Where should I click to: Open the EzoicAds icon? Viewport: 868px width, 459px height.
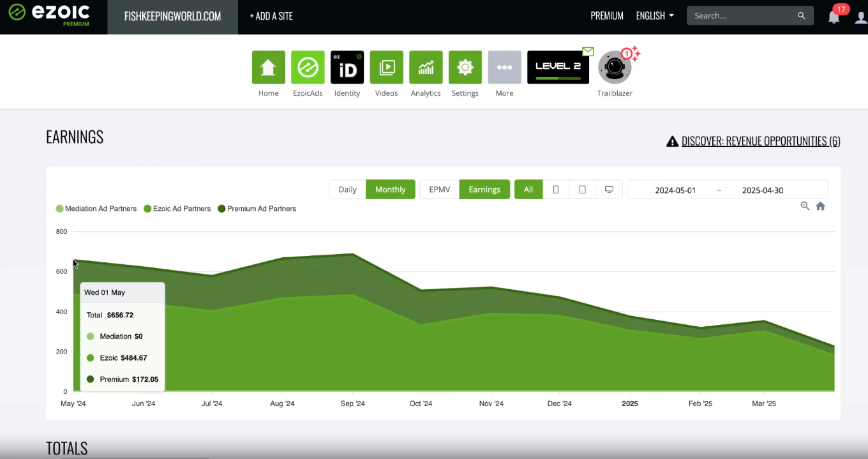click(x=308, y=67)
